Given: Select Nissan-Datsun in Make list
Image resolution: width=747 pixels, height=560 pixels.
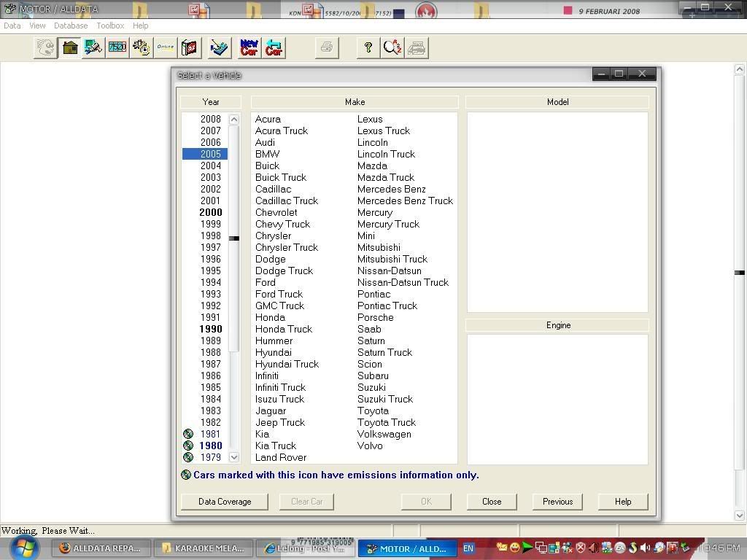Looking at the screenshot, I should coord(390,271).
